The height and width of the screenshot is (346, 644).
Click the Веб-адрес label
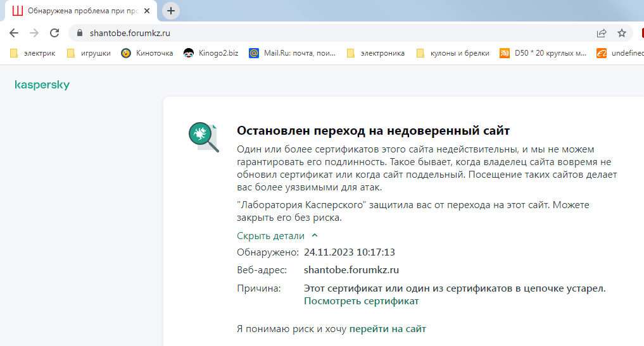coord(262,270)
